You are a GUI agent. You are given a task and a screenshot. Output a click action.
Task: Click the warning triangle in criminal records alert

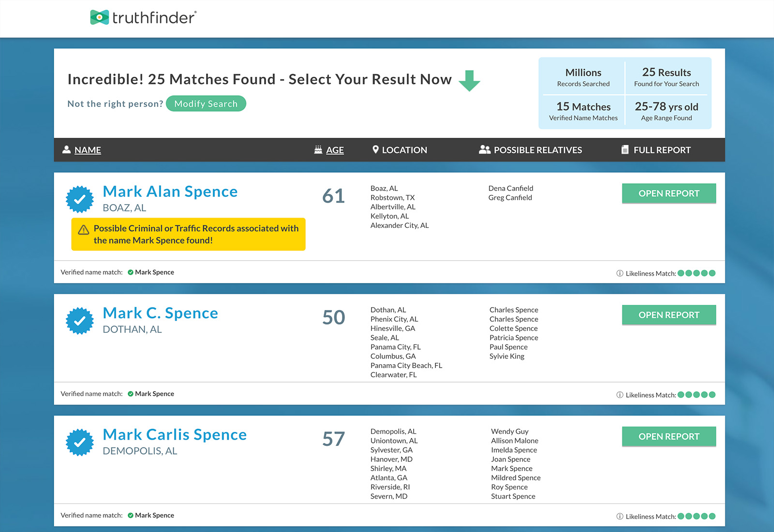coord(84,230)
